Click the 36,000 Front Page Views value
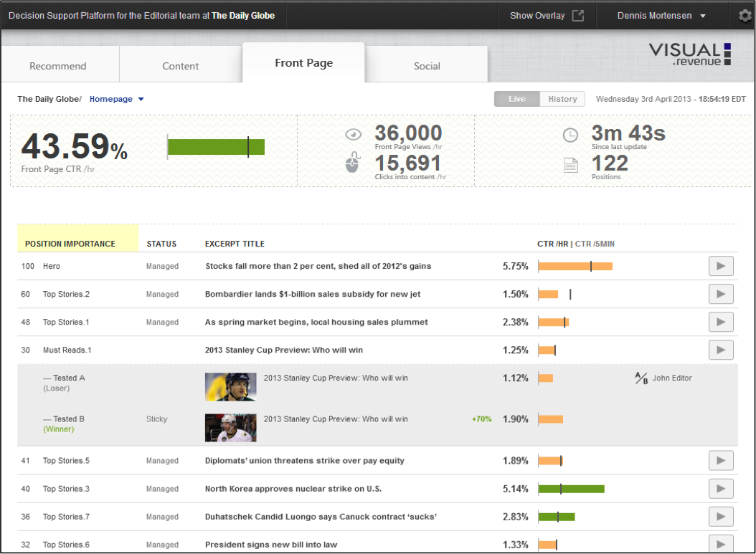 click(x=408, y=133)
